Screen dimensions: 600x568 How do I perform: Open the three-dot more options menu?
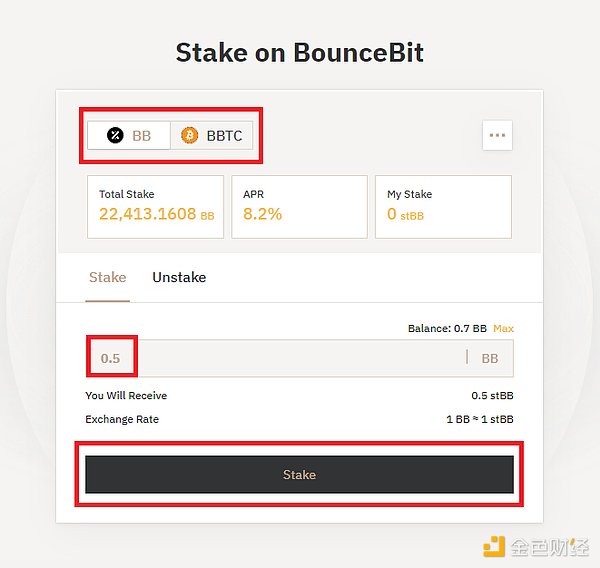pos(497,135)
